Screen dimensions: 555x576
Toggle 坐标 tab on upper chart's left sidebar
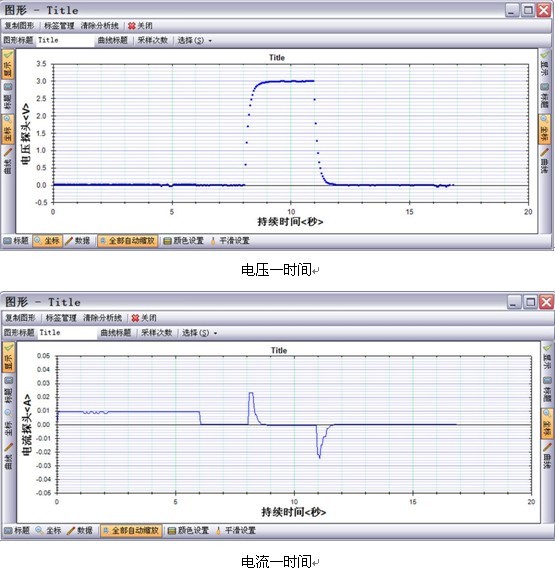click(x=8, y=129)
